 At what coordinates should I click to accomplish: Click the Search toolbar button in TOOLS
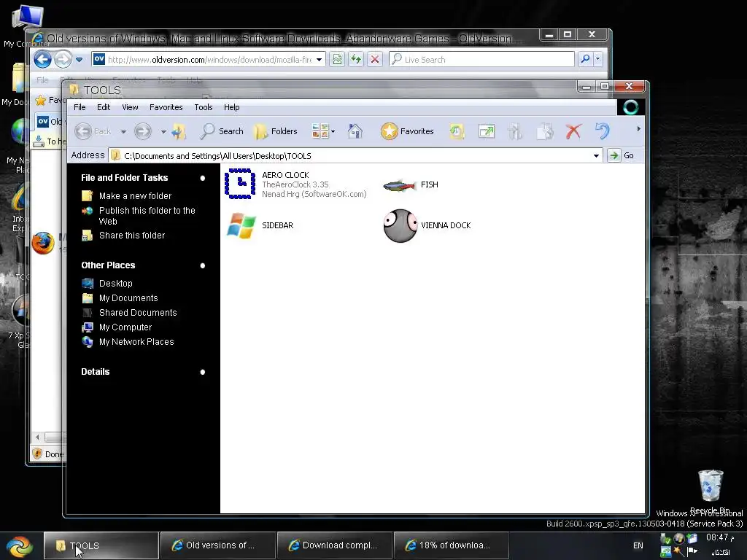[222, 131]
